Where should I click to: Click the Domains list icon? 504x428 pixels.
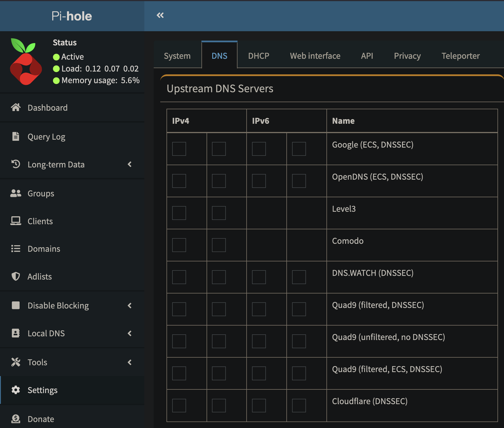click(16, 249)
